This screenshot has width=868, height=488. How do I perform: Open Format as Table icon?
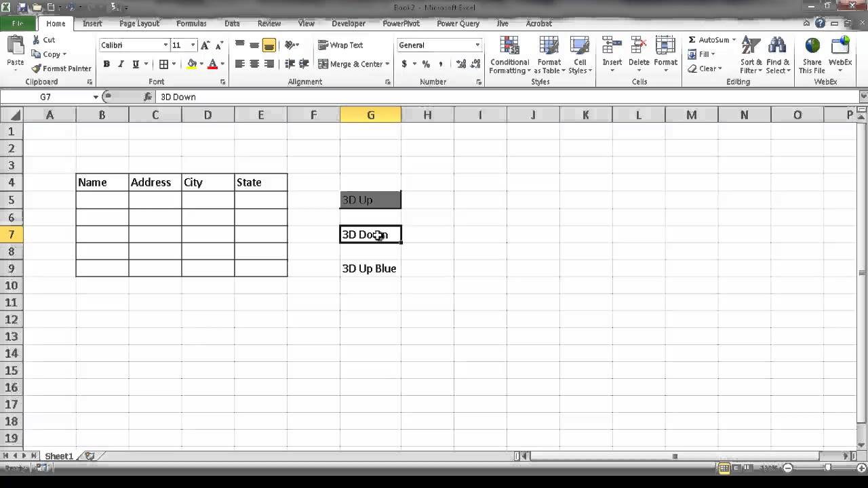click(549, 46)
